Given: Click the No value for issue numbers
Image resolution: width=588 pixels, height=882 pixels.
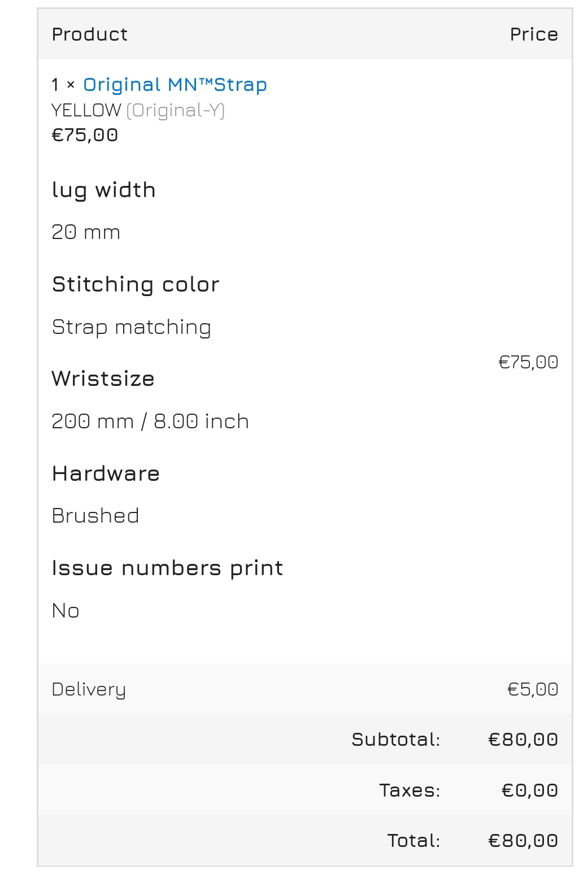Looking at the screenshot, I should [66, 611].
